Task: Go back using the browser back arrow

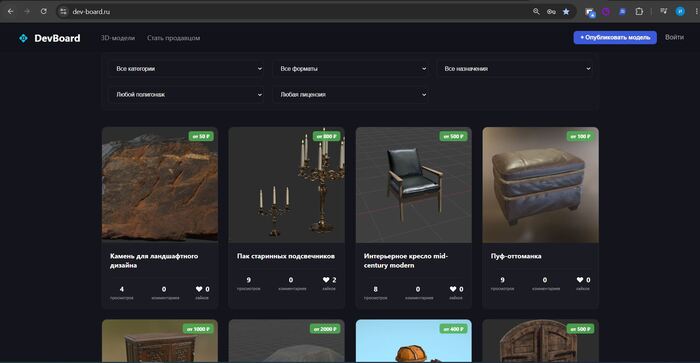Action: (11, 12)
